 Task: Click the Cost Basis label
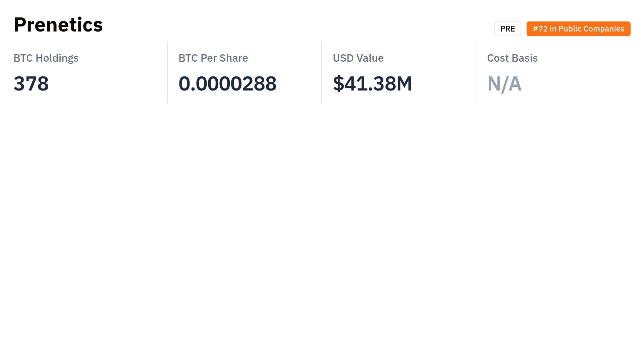[x=512, y=58]
